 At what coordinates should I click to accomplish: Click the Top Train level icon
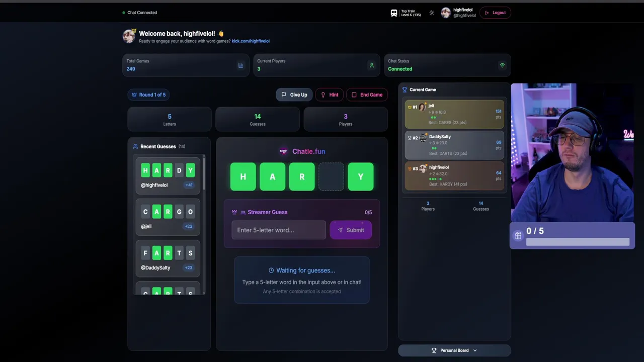click(x=394, y=13)
